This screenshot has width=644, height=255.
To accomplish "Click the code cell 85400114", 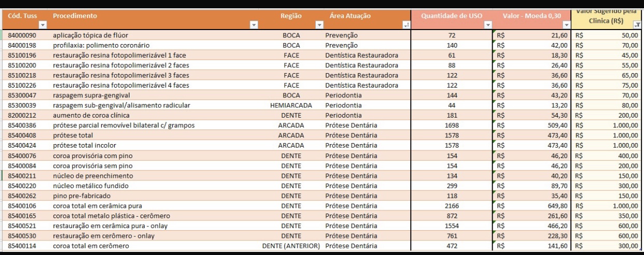I will pyautogui.click(x=22, y=246).
